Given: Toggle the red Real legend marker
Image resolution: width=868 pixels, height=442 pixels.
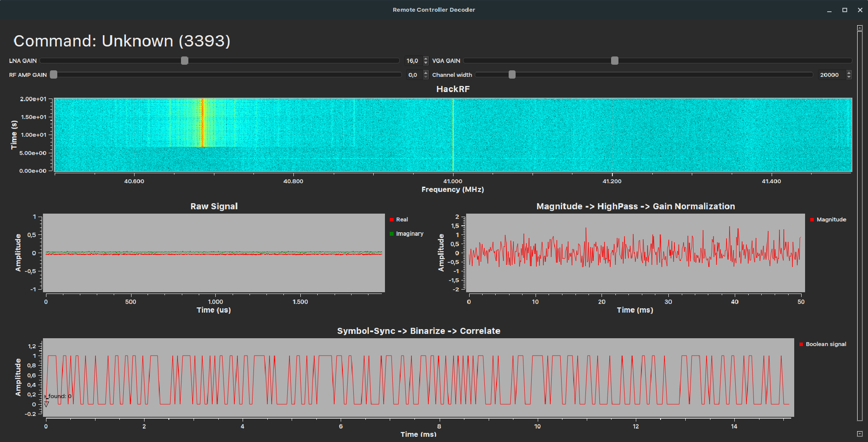Looking at the screenshot, I should pyautogui.click(x=392, y=219).
